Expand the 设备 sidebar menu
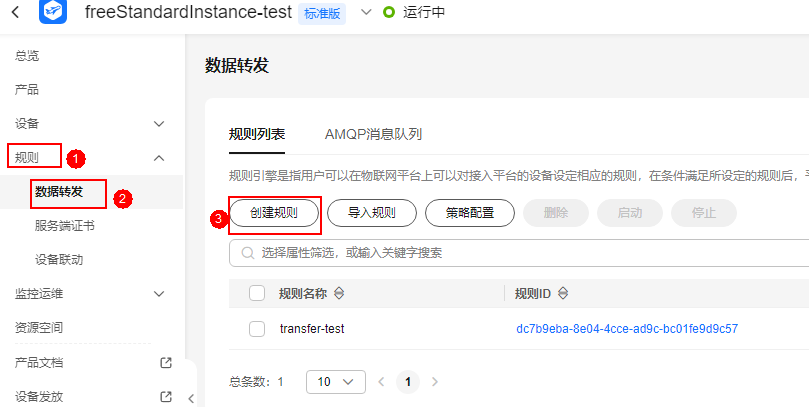 (x=158, y=124)
